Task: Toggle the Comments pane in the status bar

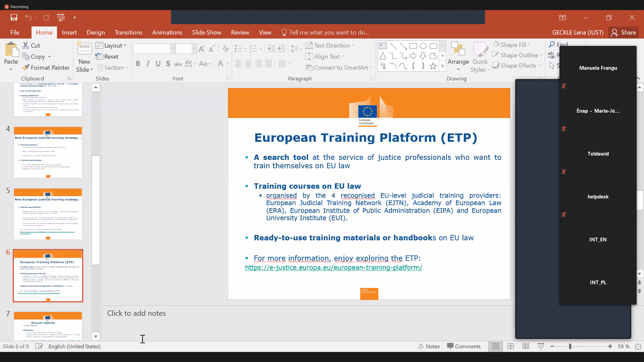Action: (x=464, y=346)
